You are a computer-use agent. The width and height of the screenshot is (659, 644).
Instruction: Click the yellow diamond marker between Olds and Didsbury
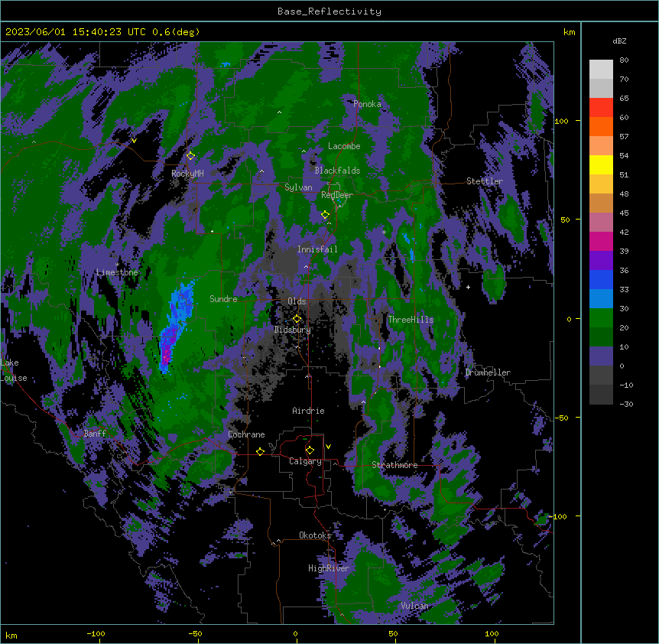tap(297, 318)
